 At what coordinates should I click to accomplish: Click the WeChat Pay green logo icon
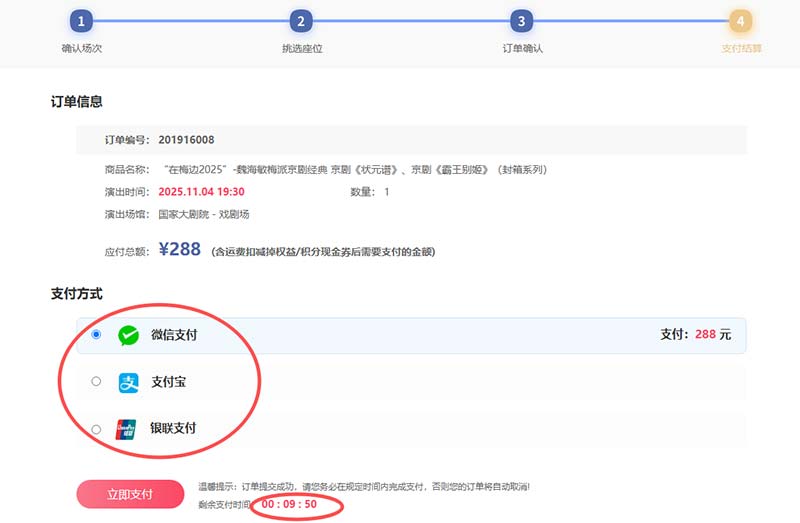128,335
